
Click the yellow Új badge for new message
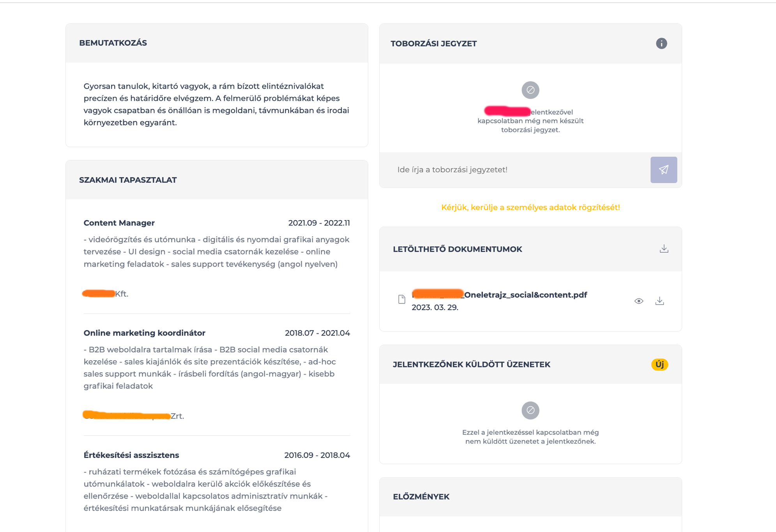tap(659, 365)
